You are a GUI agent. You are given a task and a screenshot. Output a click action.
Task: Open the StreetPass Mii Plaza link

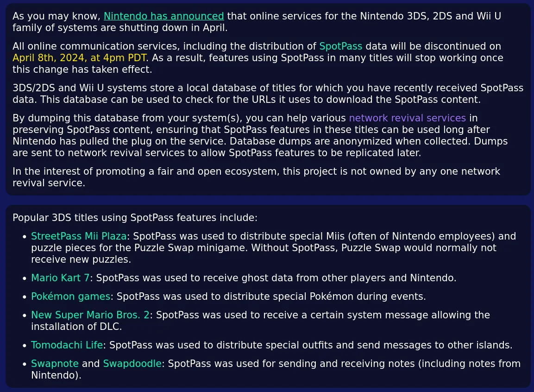point(78,236)
